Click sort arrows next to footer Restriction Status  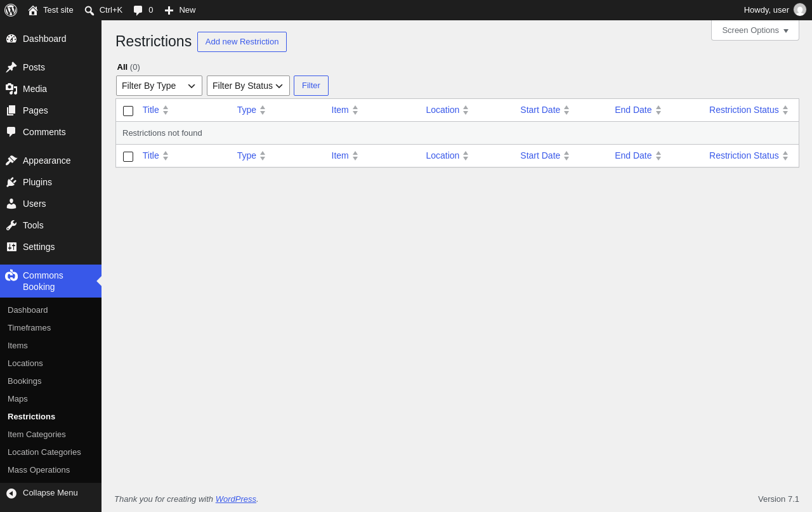pyautogui.click(x=785, y=155)
